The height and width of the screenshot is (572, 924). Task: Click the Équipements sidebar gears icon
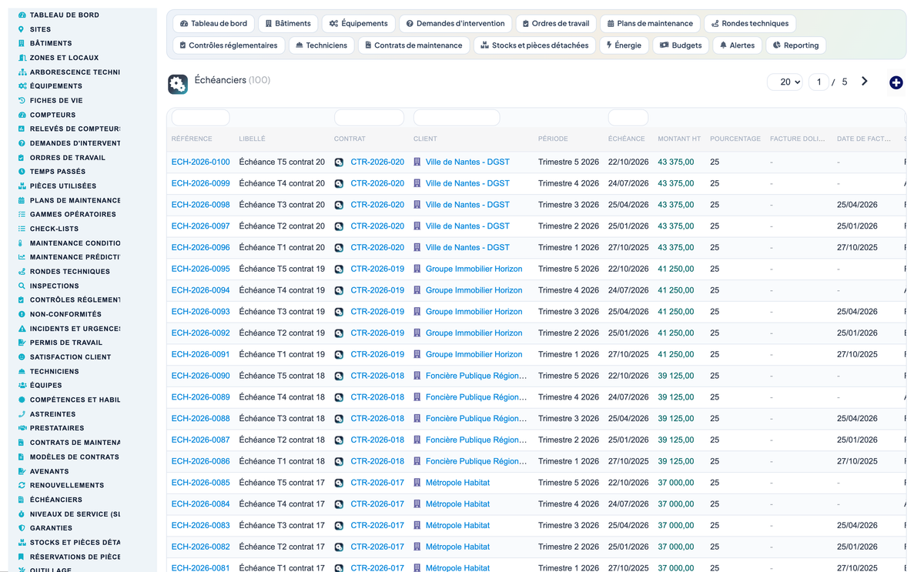(22, 86)
